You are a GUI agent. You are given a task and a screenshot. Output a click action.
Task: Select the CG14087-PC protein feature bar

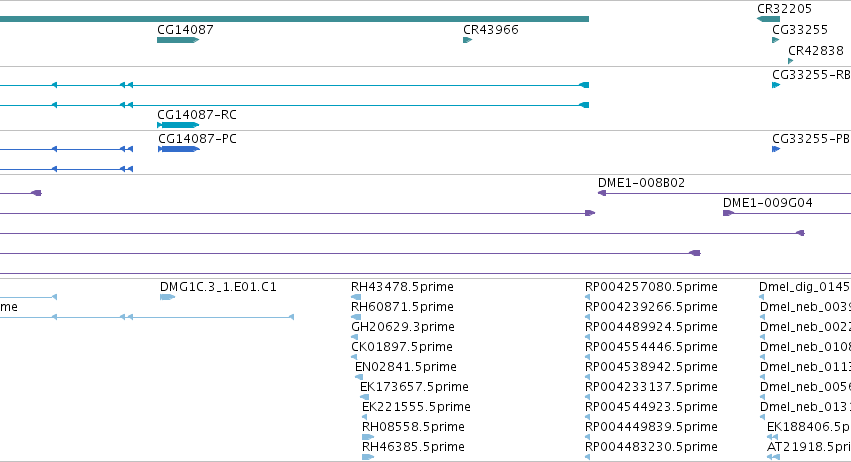tap(179, 149)
